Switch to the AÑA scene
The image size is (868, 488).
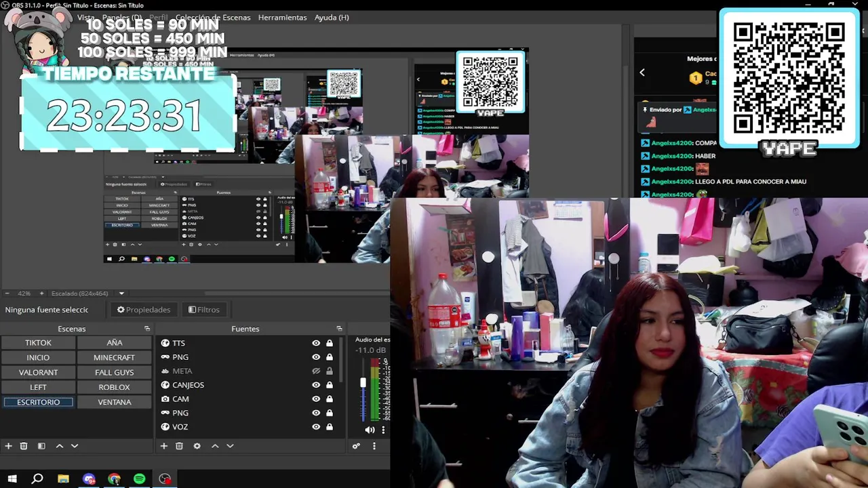pyautogui.click(x=114, y=343)
